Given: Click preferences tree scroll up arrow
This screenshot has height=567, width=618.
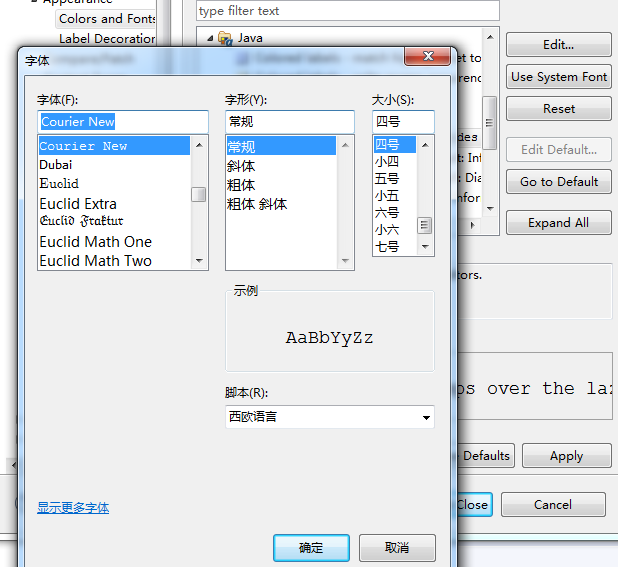Looking at the screenshot, I should point(490,37).
